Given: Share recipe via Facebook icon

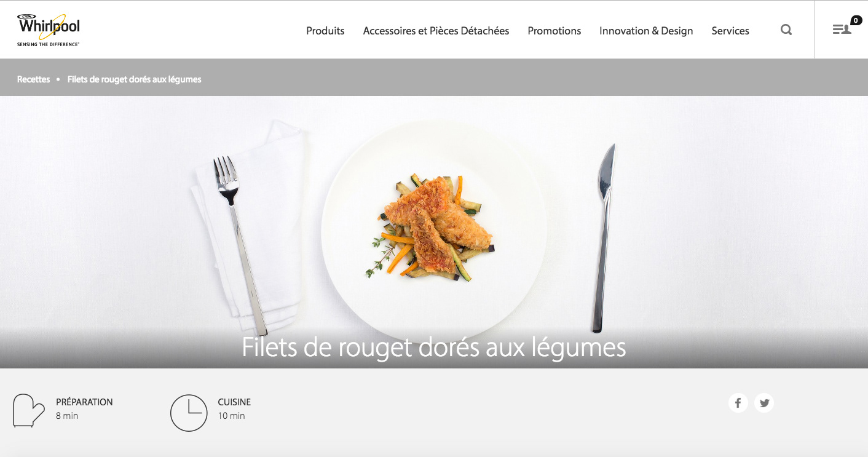Looking at the screenshot, I should (x=738, y=403).
